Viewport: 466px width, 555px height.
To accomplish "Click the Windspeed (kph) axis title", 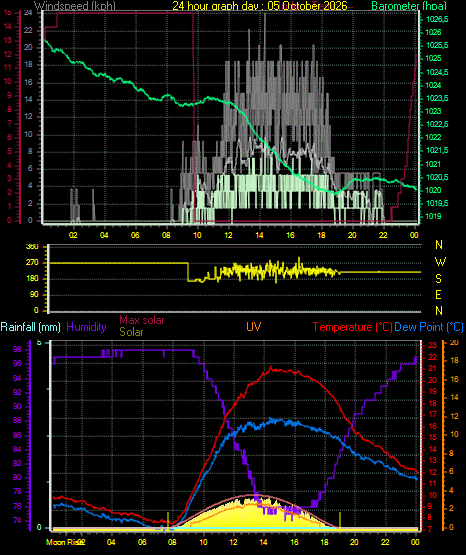I will 75,6.
